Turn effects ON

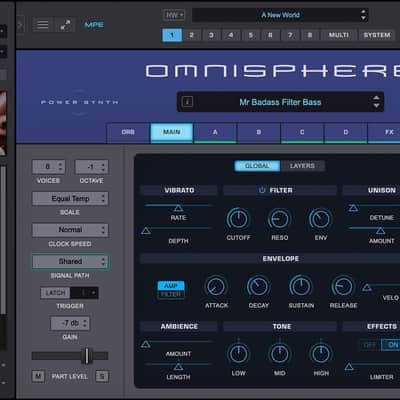tap(392, 345)
